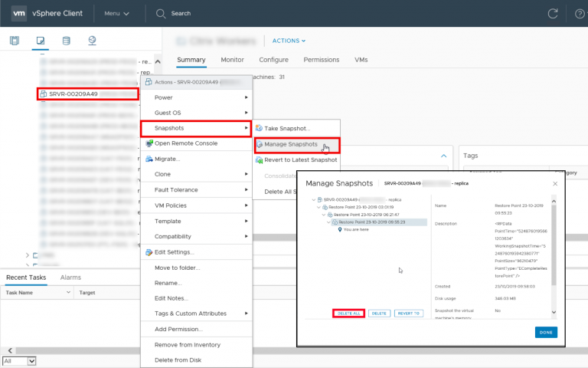Expand the Power submenu
The image size is (588, 368).
coord(196,97)
